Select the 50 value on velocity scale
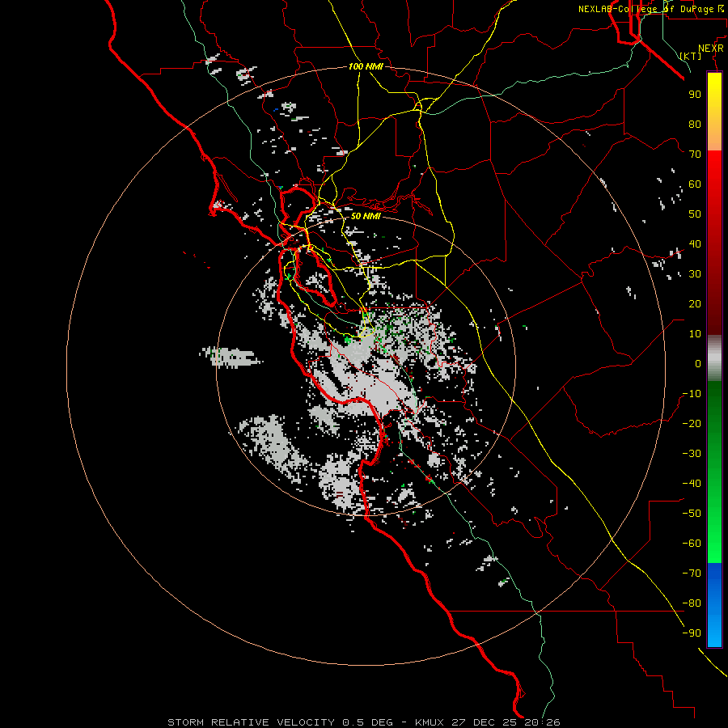Viewport: 728px width, 728px height. coord(695,214)
